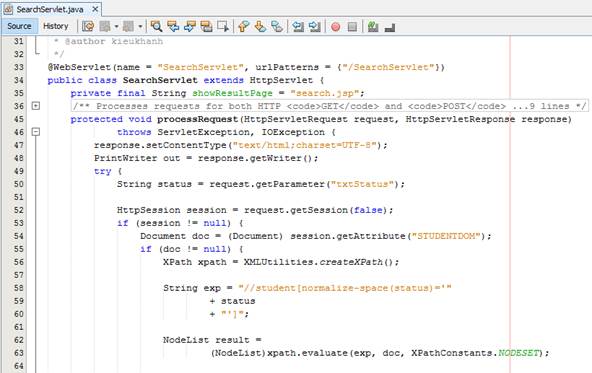
Task: Expand the folded Javadoc at line 36
Action: pos(35,106)
